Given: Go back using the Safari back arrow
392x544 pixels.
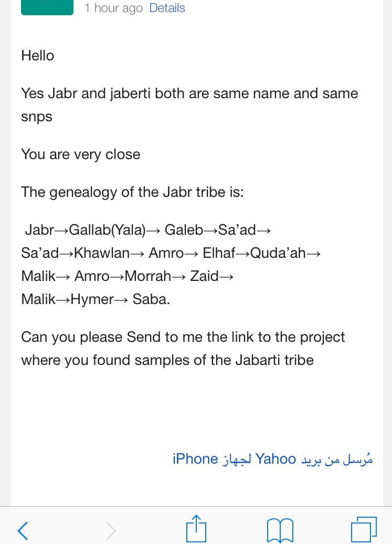Looking at the screenshot, I should (x=23, y=530).
